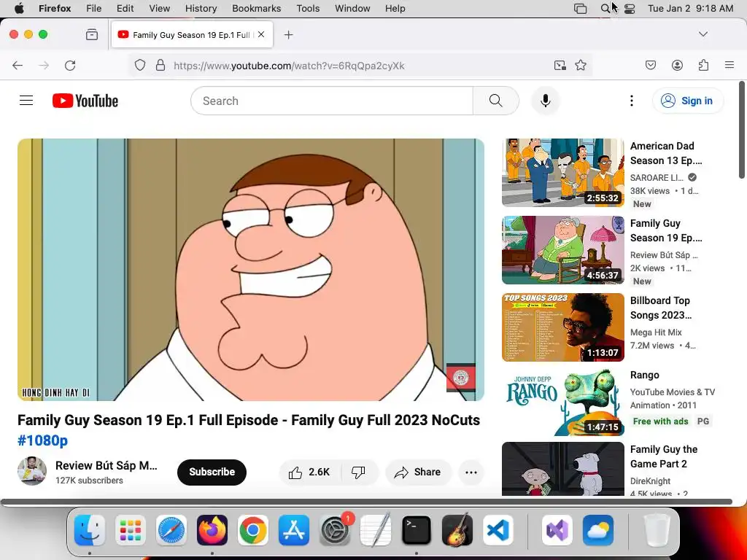Open the Bookmarks menu
This screenshot has height=560, width=747.
(256, 9)
